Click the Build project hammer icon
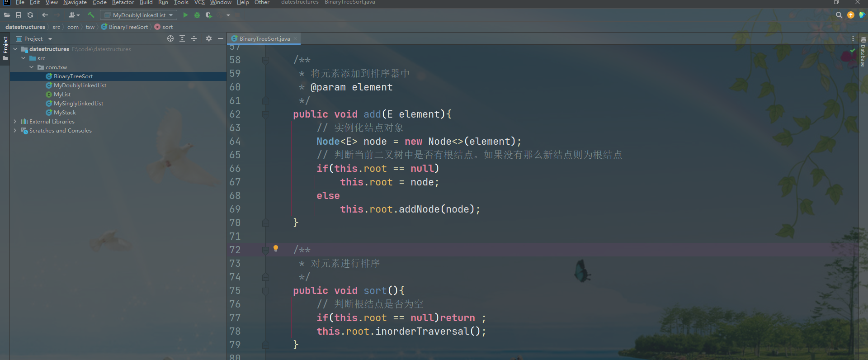 [91, 15]
